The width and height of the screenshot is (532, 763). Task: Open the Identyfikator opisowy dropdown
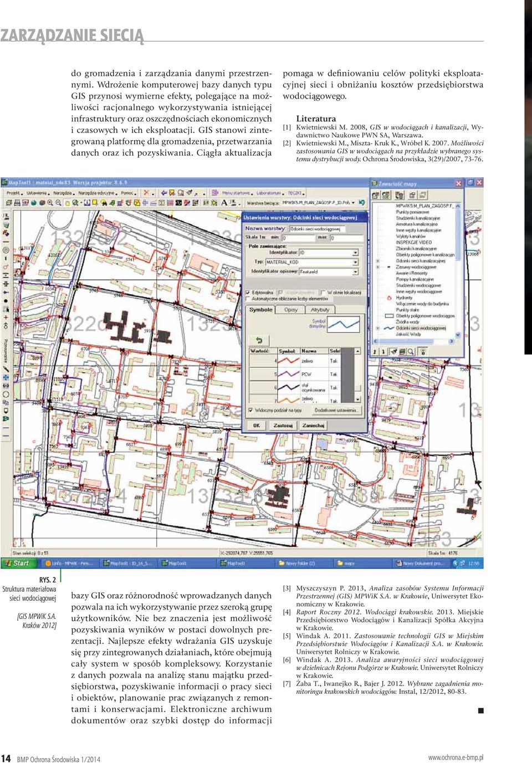pyautogui.click(x=355, y=272)
